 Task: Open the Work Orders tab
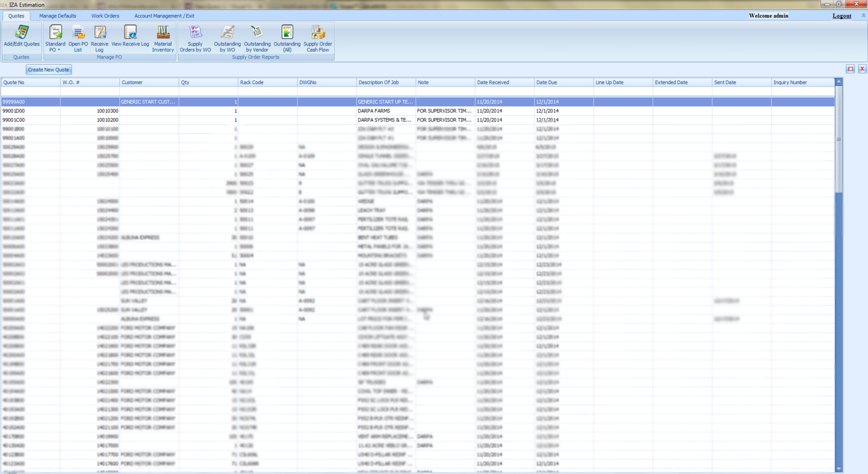point(105,16)
